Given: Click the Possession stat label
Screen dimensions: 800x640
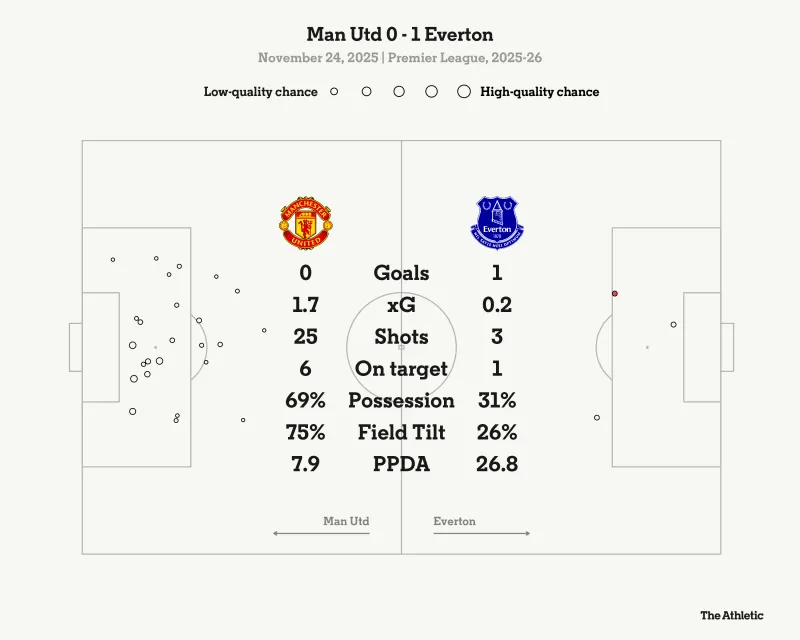Looking at the screenshot, I should click(401, 401).
